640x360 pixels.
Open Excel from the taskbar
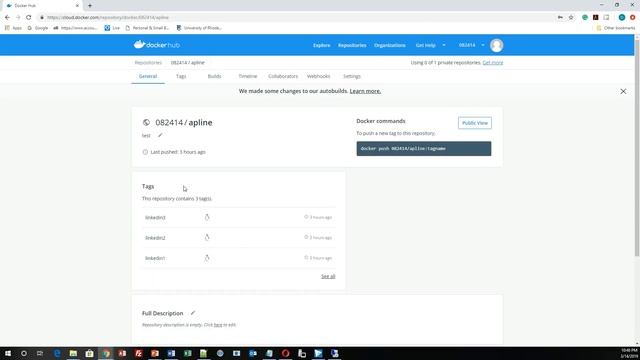point(187,353)
